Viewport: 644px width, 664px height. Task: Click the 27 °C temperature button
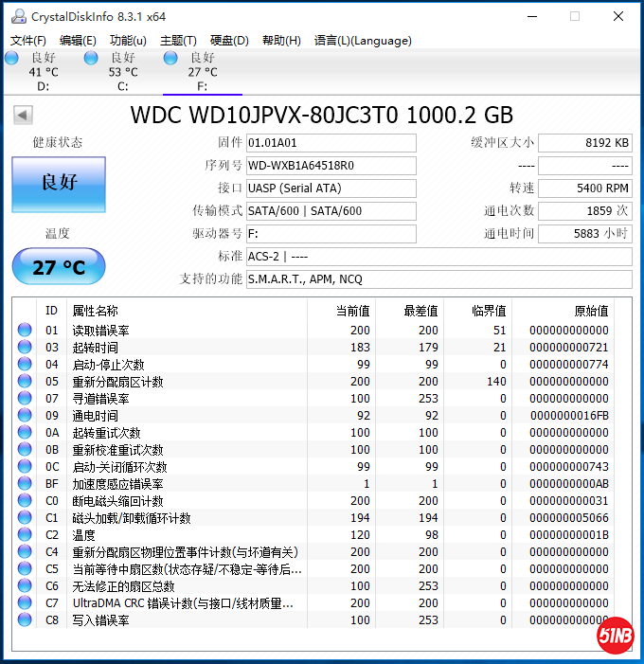pyautogui.click(x=59, y=267)
